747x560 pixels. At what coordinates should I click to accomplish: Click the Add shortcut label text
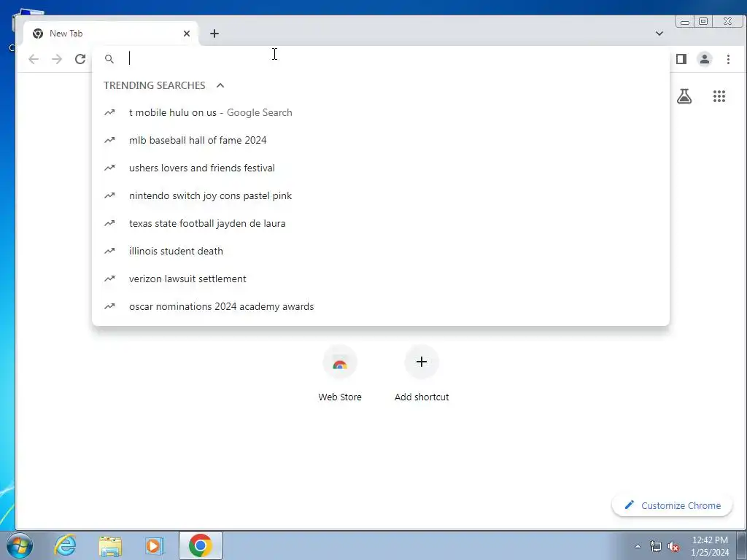tap(422, 397)
